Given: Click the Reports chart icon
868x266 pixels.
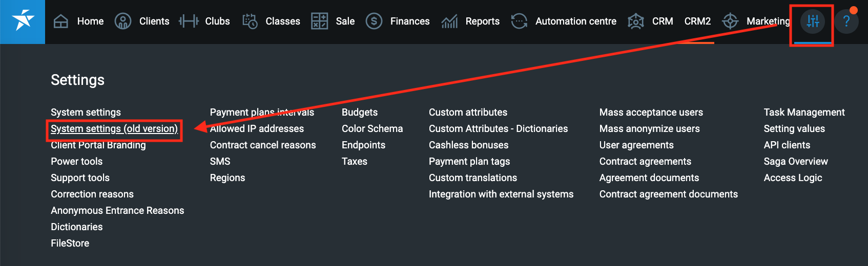Looking at the screenshot, I should click(449, 21).
